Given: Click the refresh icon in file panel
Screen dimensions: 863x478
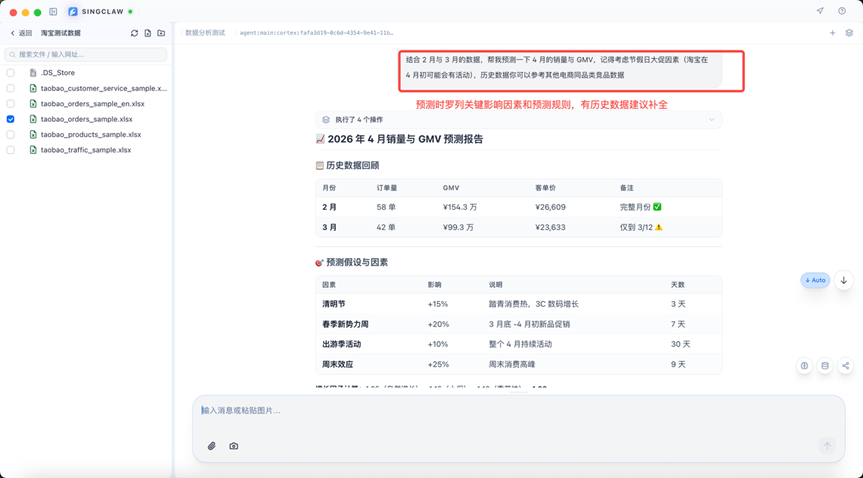Looking at the screenshot, I should pyautogui.click(x=134, y=33).
